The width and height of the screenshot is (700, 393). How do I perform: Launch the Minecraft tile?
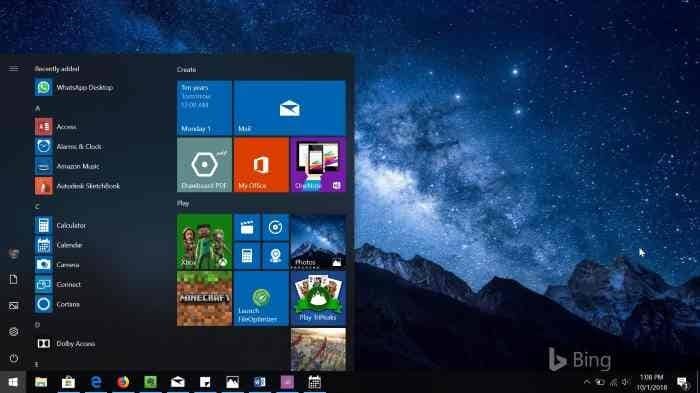coord(204,299)
